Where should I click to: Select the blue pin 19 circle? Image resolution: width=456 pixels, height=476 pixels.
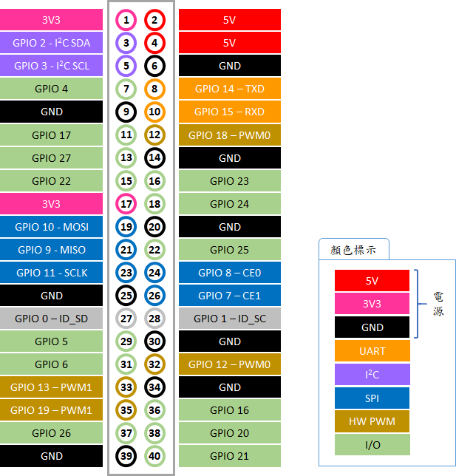[x=126, y=227]
